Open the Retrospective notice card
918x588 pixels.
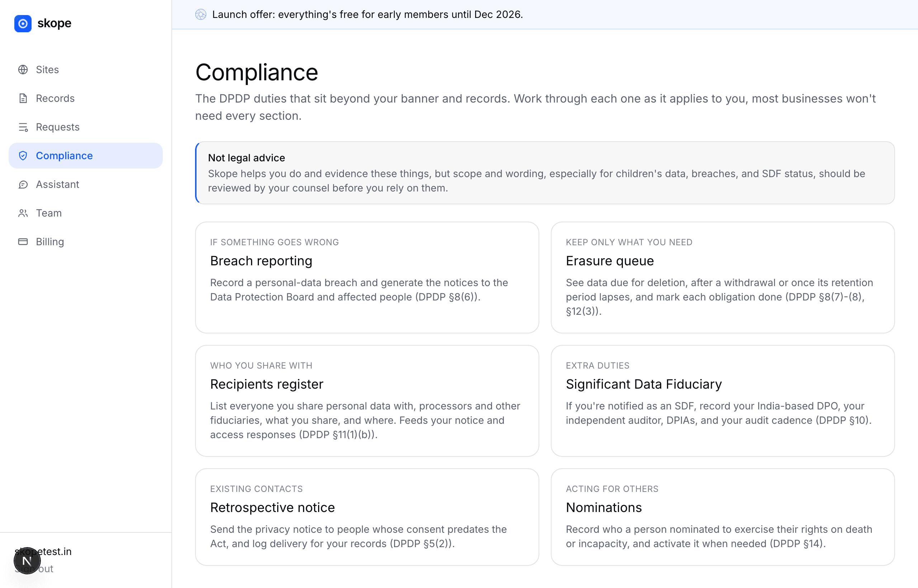(x=367, y=517)
